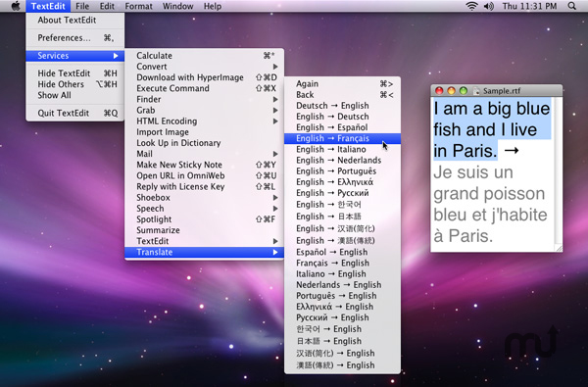Open the Window menu

point(177,6)
